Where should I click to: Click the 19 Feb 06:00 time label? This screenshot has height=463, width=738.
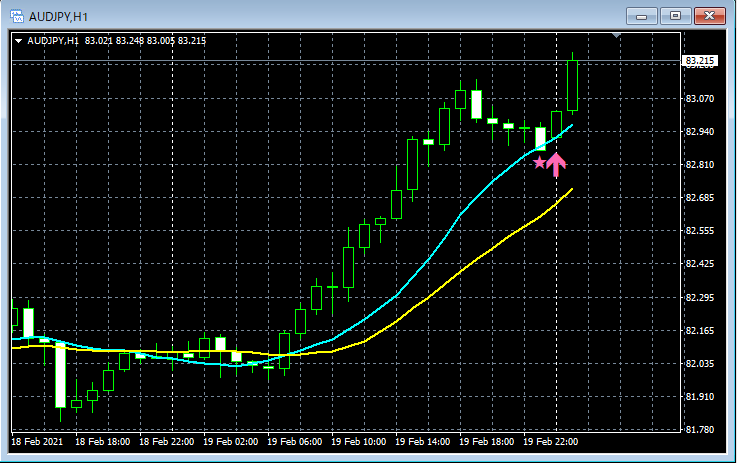click(x=295, y=442)
